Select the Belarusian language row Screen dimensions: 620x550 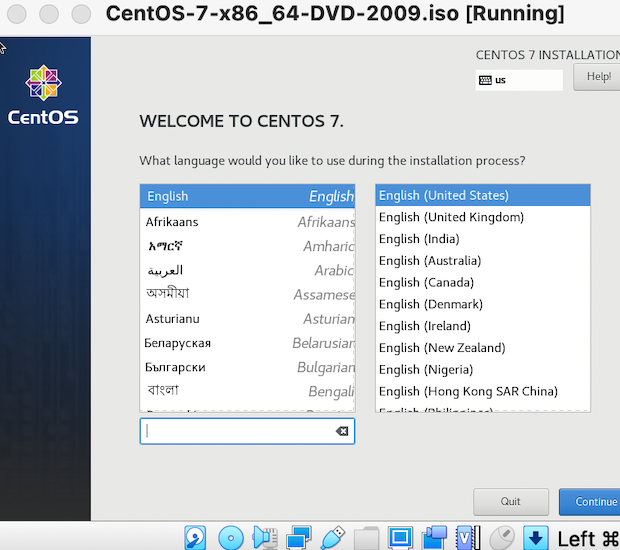tap(248, 343)
